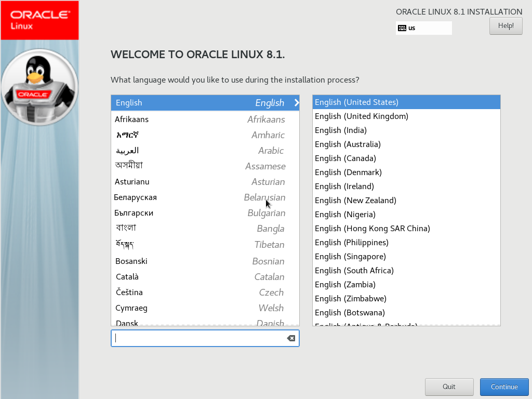
Task: Select the Bulgarian language row
Action: (205, 213)
